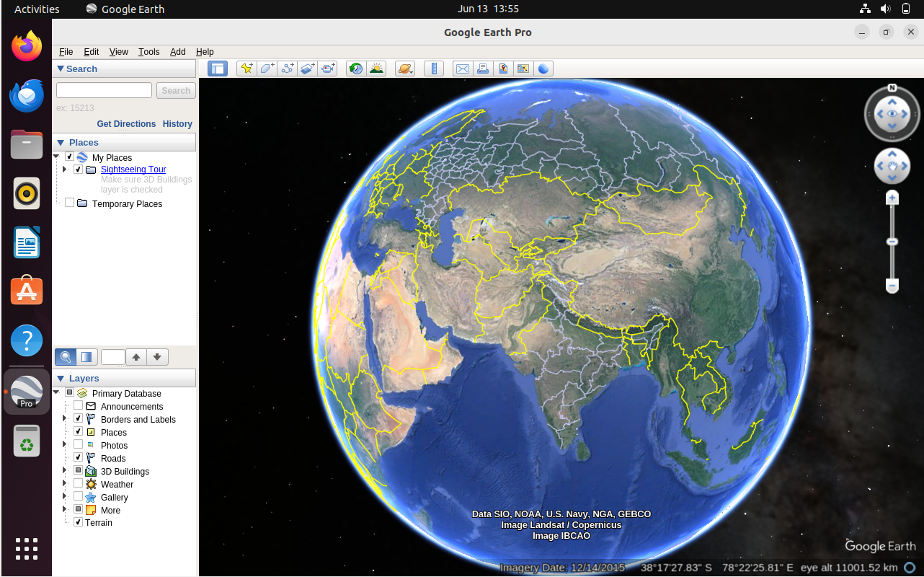
Task: Click the Search button
Action: click(x=176, y=90)
